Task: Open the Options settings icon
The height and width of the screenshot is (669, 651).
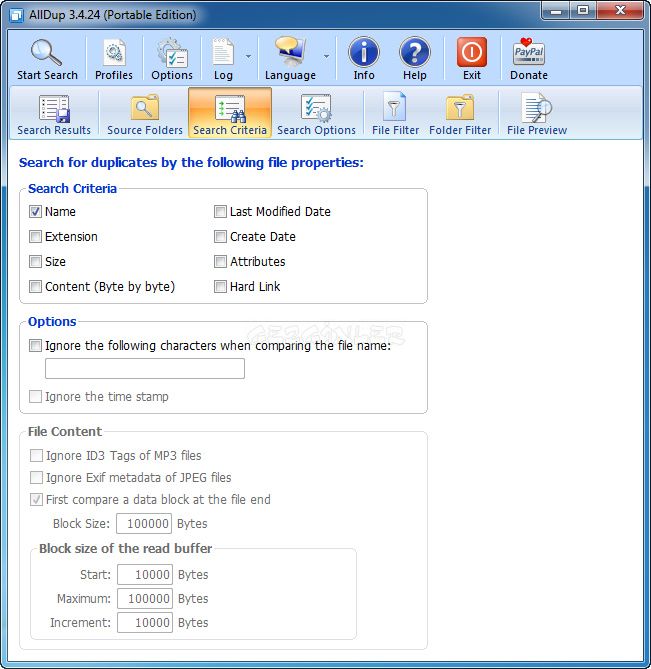Action: click(172, 53)
